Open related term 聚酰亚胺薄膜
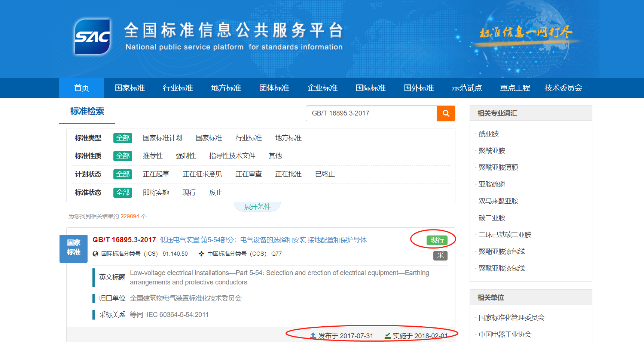644x342 pixels. (x=498, y=167)
